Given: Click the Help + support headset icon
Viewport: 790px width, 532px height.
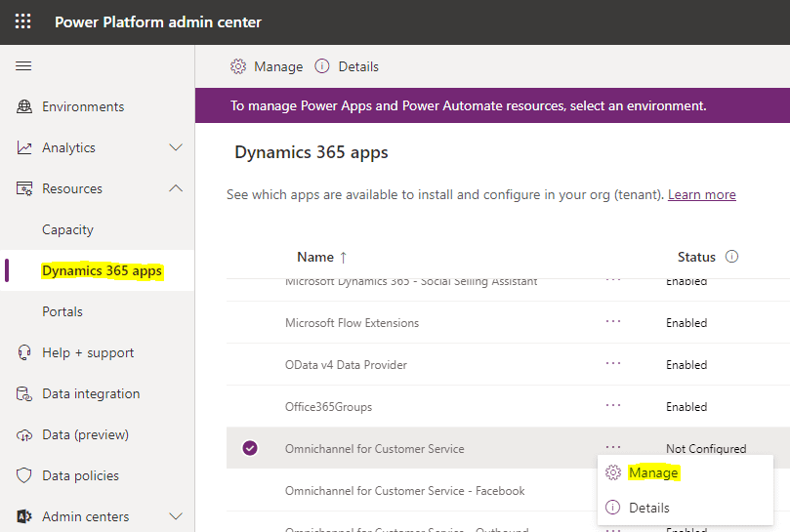Looking at the screenshot, I should (x=24, y=352).
